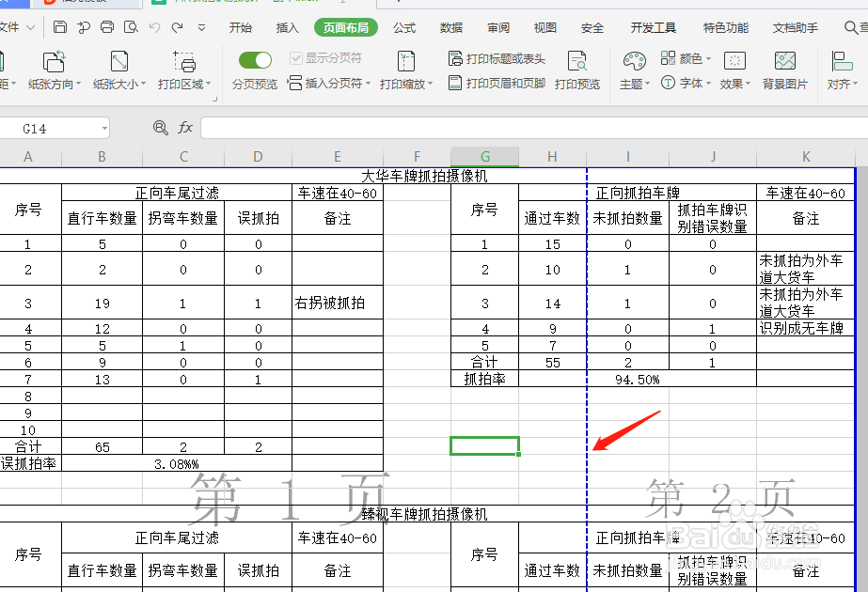
Task: Select column B header
Action: click(102, 157)
